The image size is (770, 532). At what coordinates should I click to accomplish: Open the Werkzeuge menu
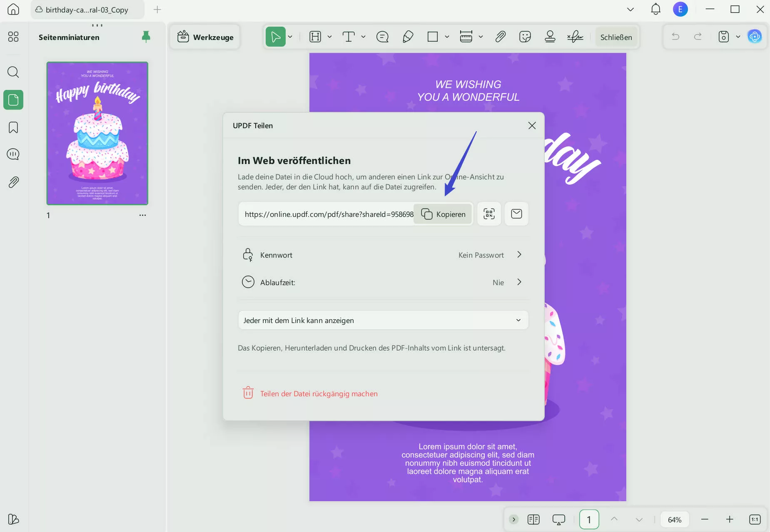(205, 37)
